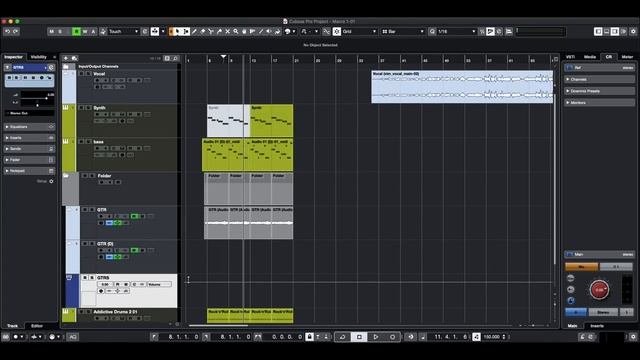Select the Range Selection tool

pos(186,31)
